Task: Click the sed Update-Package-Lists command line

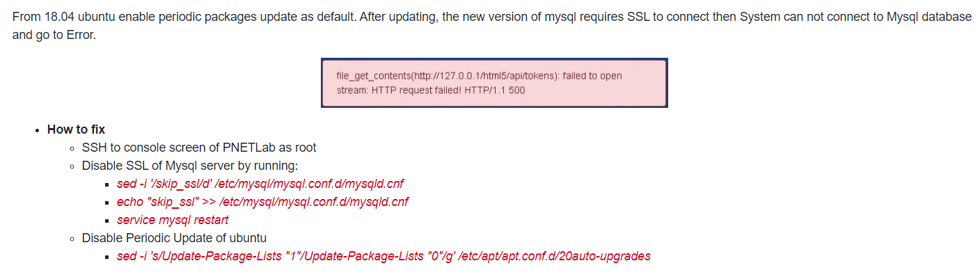Action: [384, 256]
